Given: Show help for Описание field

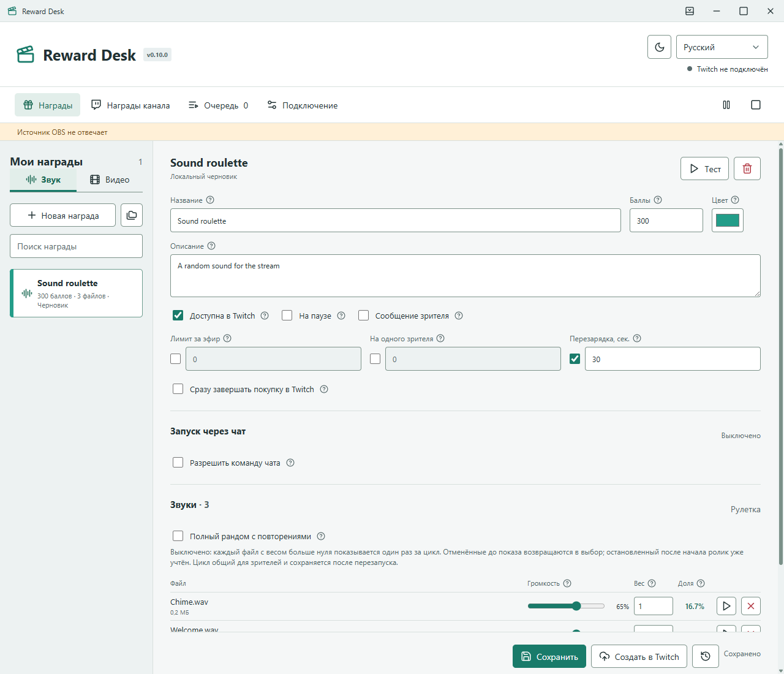Looking at the screenshot, I should pos(211,246).
